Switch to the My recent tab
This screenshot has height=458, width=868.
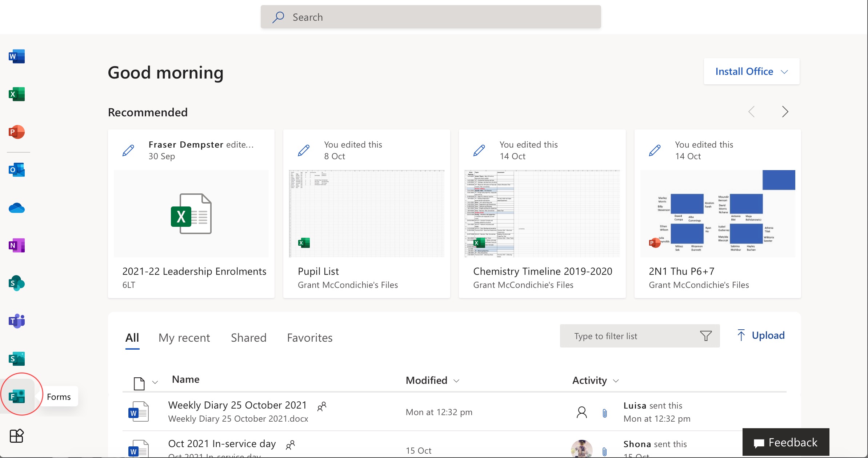[184, 338]
